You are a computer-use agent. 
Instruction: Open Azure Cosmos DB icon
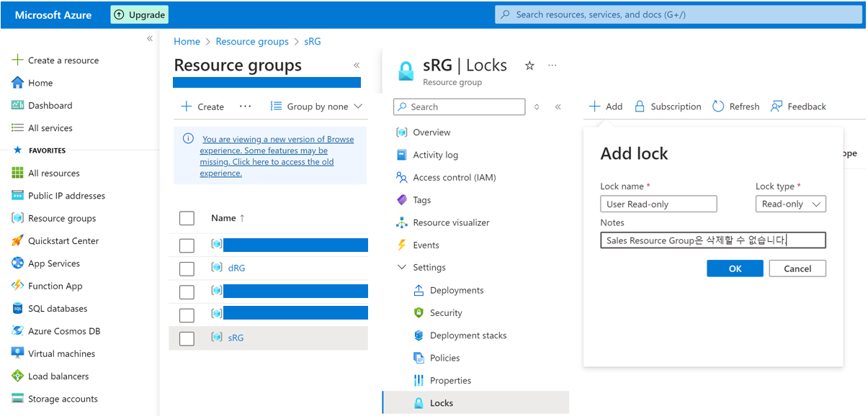click(18, 331)
